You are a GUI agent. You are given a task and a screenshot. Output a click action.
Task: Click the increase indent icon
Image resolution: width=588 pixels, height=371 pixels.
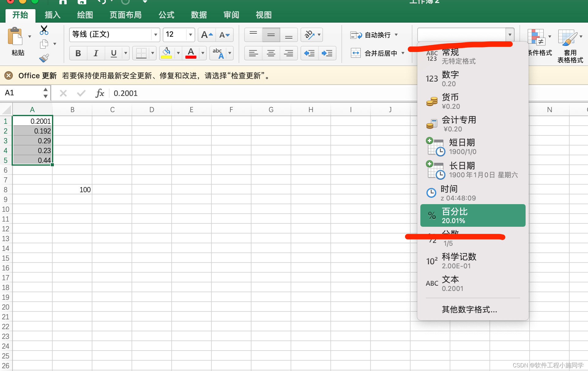pyautogui.click(x=327, y=53)
